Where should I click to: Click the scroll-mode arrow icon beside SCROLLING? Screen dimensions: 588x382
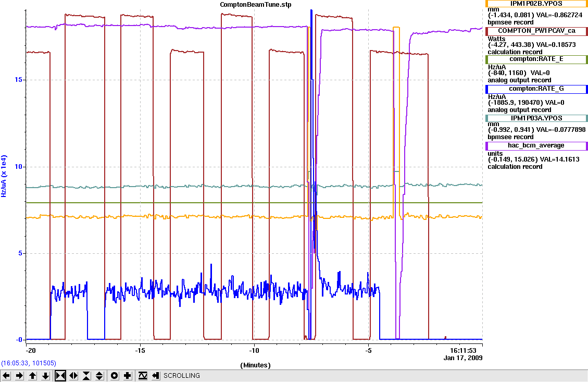156,376
